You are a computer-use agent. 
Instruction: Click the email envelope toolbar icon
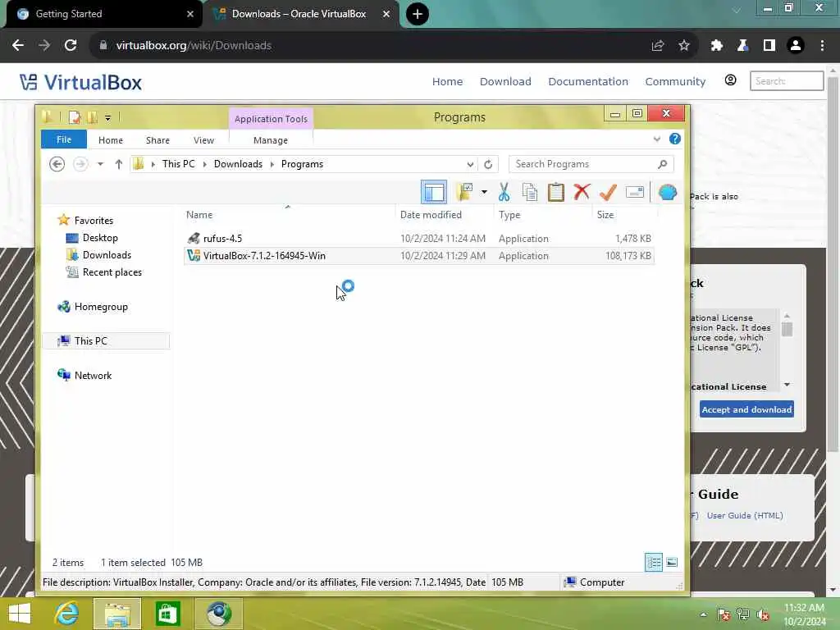[634, 192]
